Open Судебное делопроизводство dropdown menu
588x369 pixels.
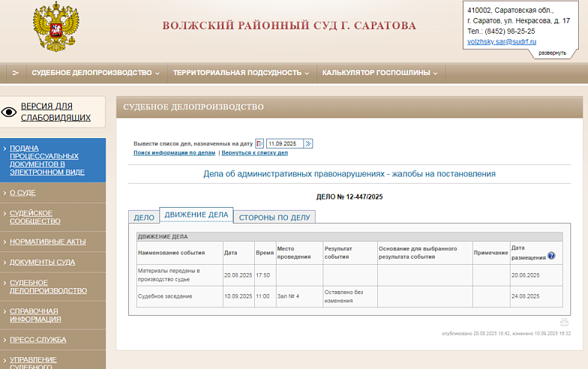[x=96, y=73]
